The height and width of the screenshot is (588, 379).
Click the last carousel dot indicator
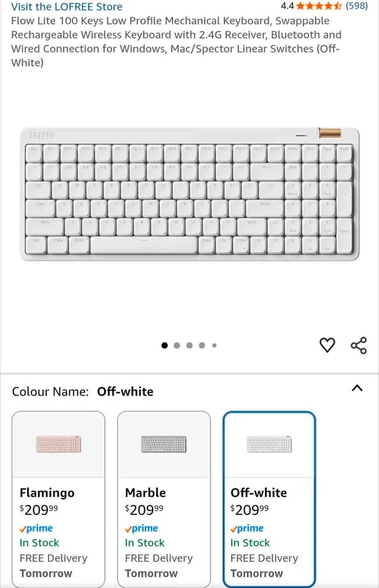point(214,345)
